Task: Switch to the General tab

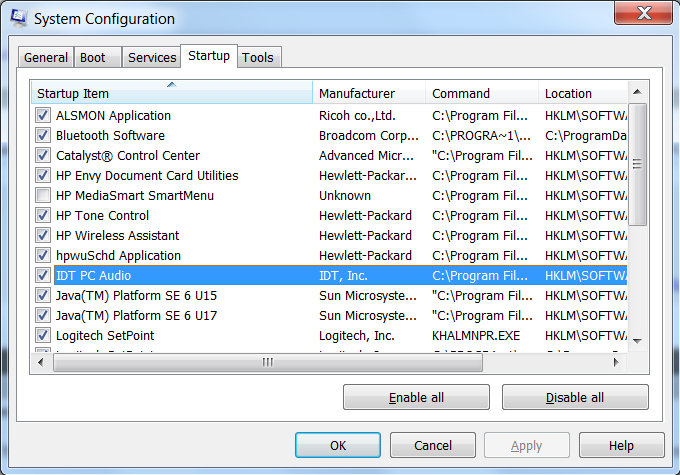Action: (x=46, y=57)
